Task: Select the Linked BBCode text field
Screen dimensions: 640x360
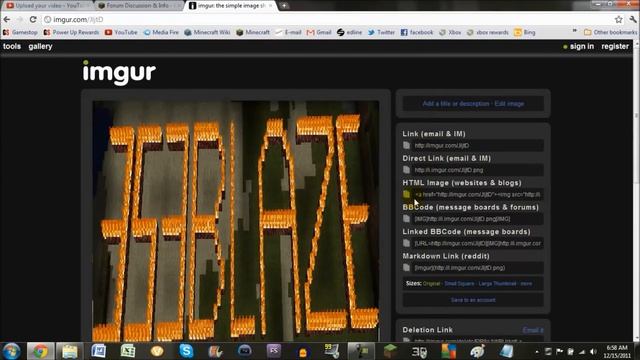Action: coord(478,243)
